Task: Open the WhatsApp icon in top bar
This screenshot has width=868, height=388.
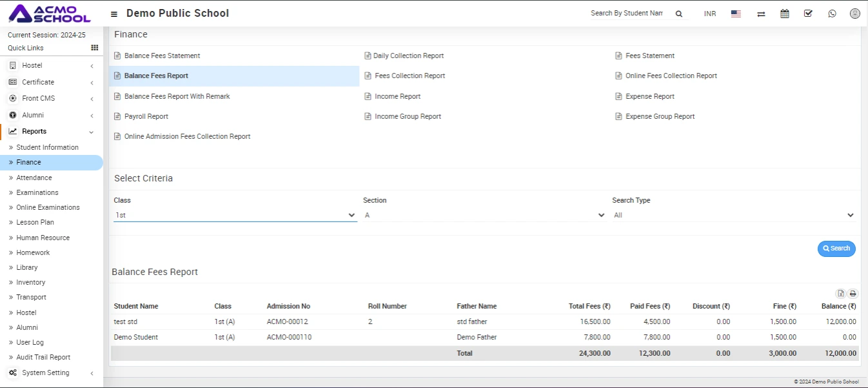Action: point(832,14)
